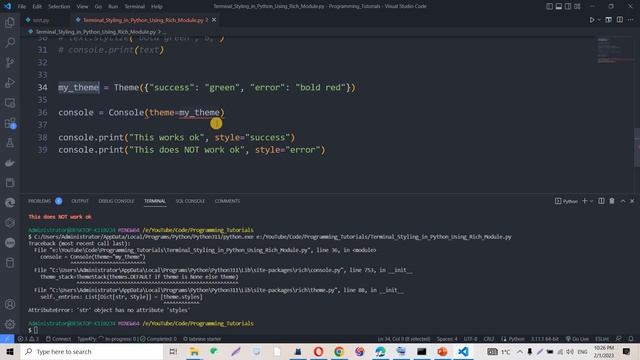Open the Manage gear in activity bar
640x360 pixels.
click(x=10, y=324)
